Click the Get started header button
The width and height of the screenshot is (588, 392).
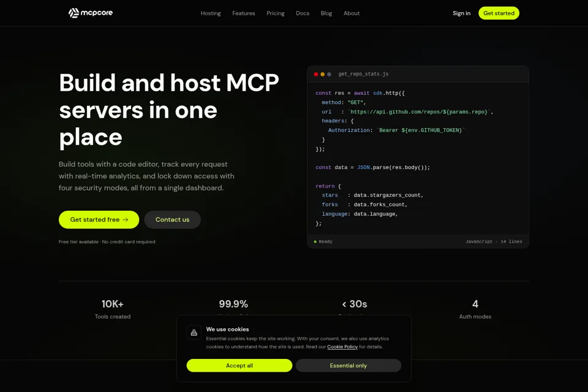tap(499, 13)
